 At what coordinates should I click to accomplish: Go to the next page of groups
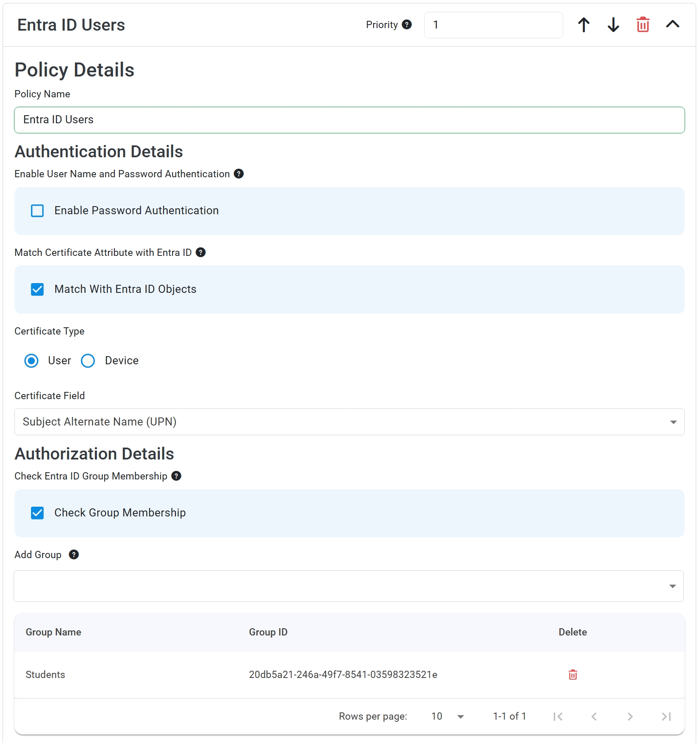click(x=630, y=717)
